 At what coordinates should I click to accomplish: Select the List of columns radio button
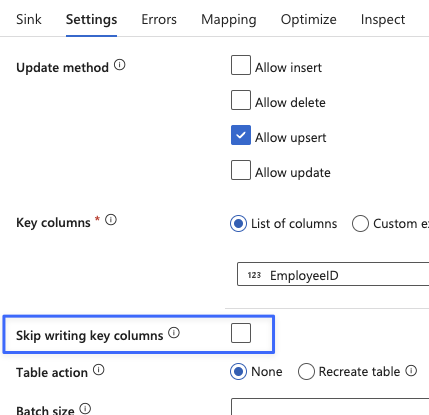coord(238,223)
